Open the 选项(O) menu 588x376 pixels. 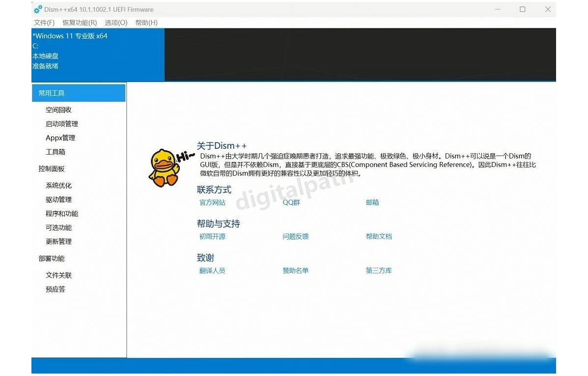114,23
